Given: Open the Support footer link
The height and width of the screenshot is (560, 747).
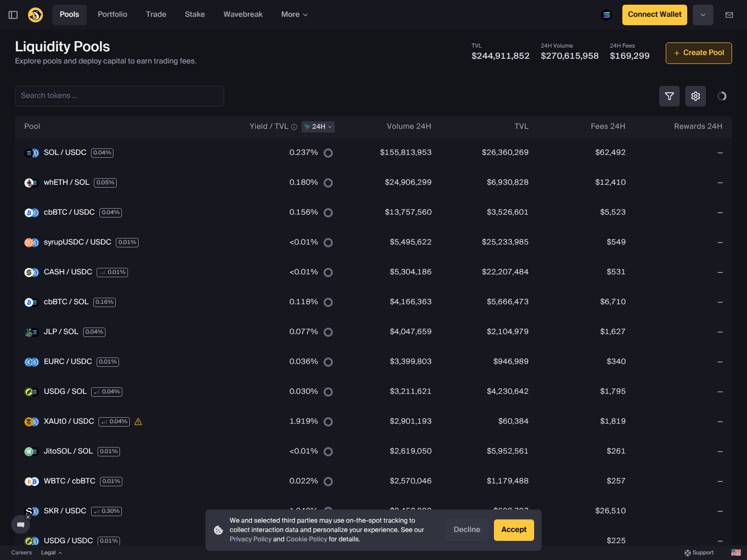Looking at the screenshot, I should [699, 553].
